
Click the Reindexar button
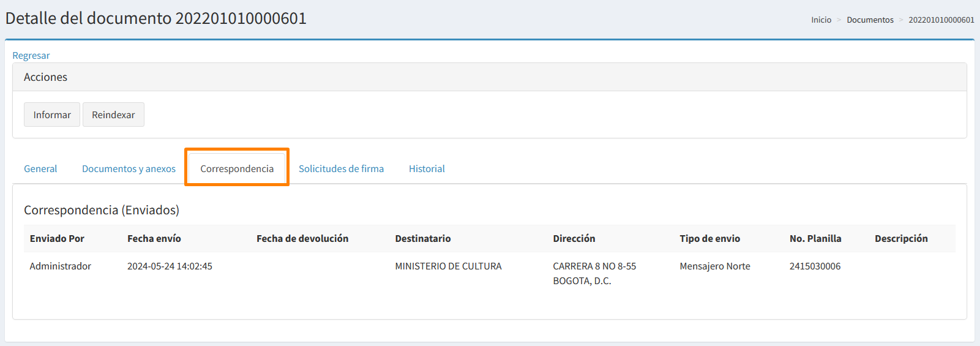pyautogui.click(x=113, y=115)
